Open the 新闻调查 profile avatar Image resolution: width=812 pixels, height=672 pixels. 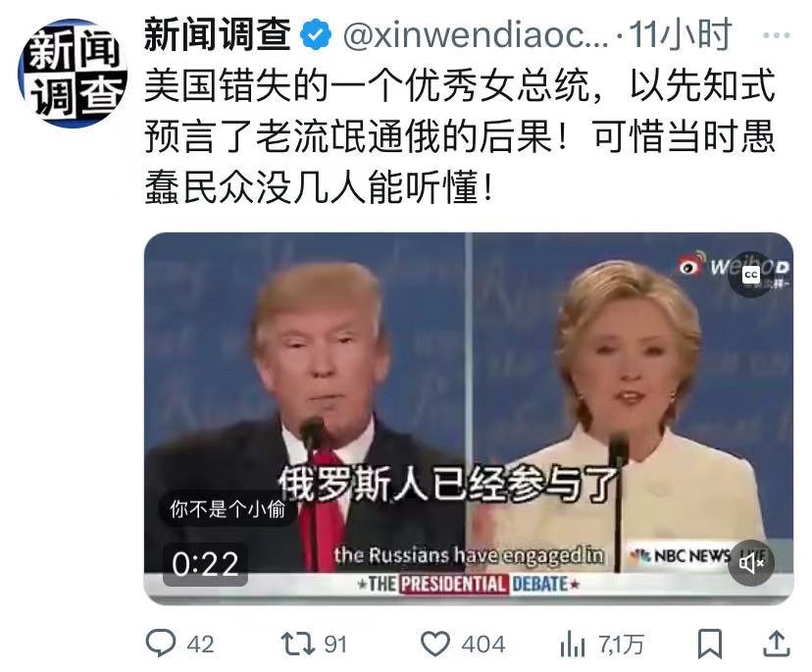point(73,73)
